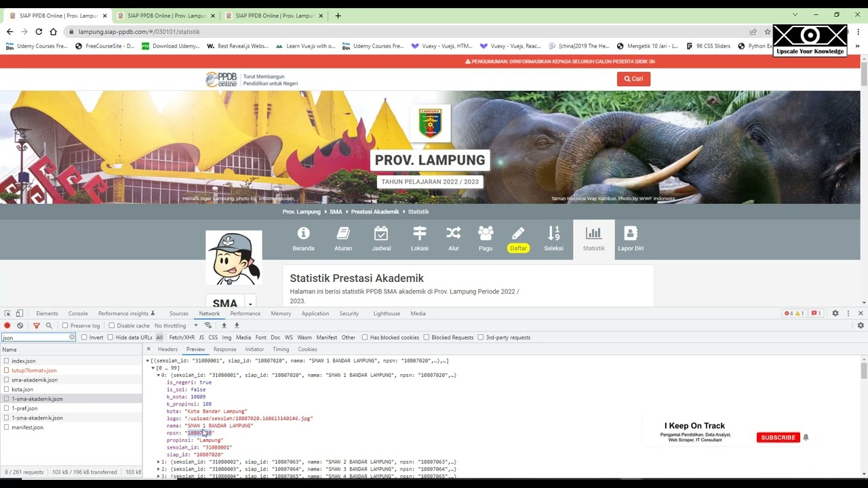Collapse object 0 SMAN 1 BANDAR LAMPUNG
Screen dimensions: 868x488
(x=159, y=375)
